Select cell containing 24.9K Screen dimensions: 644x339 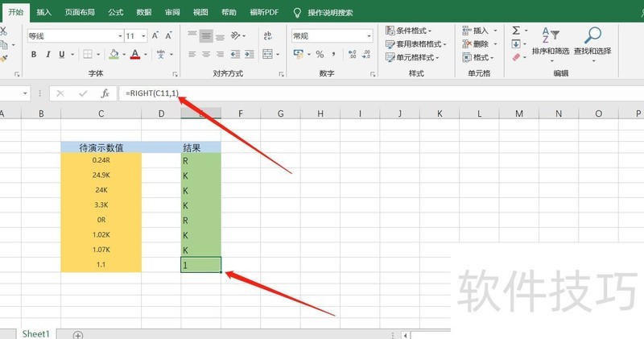(101, 175)
